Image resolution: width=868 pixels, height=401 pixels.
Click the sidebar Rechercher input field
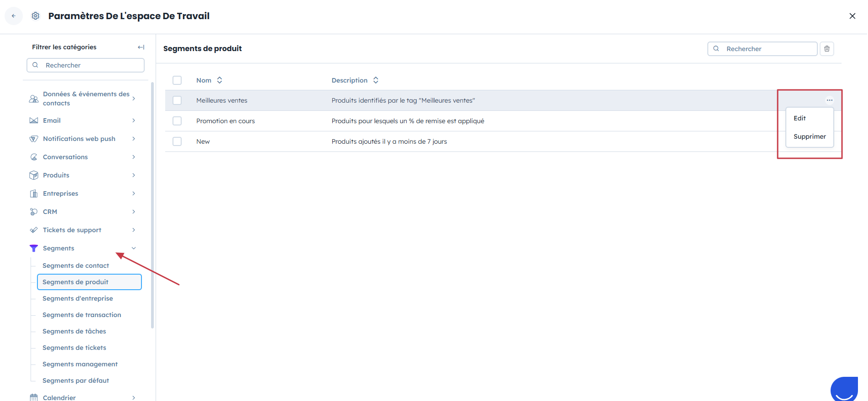click(86, 65)
